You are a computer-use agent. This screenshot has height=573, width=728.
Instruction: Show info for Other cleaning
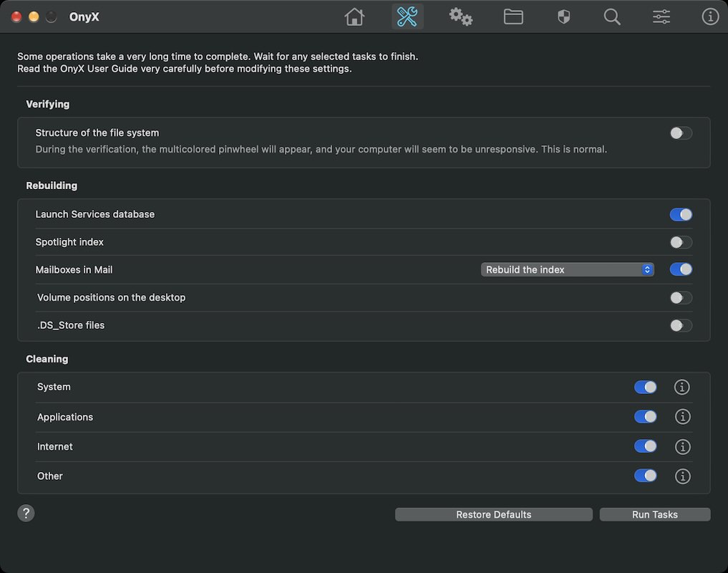pyautogui.click(x=682, y=476)
